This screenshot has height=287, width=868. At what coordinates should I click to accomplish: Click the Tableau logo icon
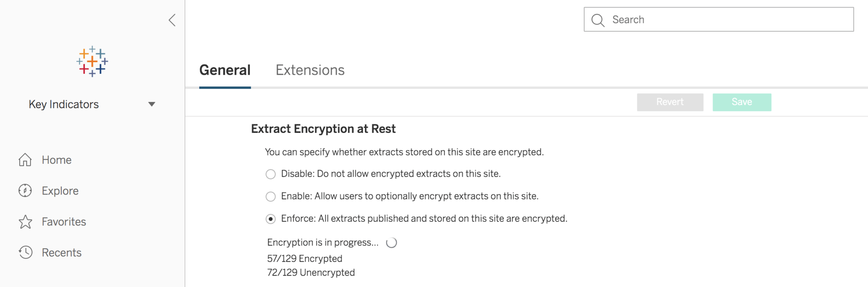pyautogui.click(x=92, y=62)
